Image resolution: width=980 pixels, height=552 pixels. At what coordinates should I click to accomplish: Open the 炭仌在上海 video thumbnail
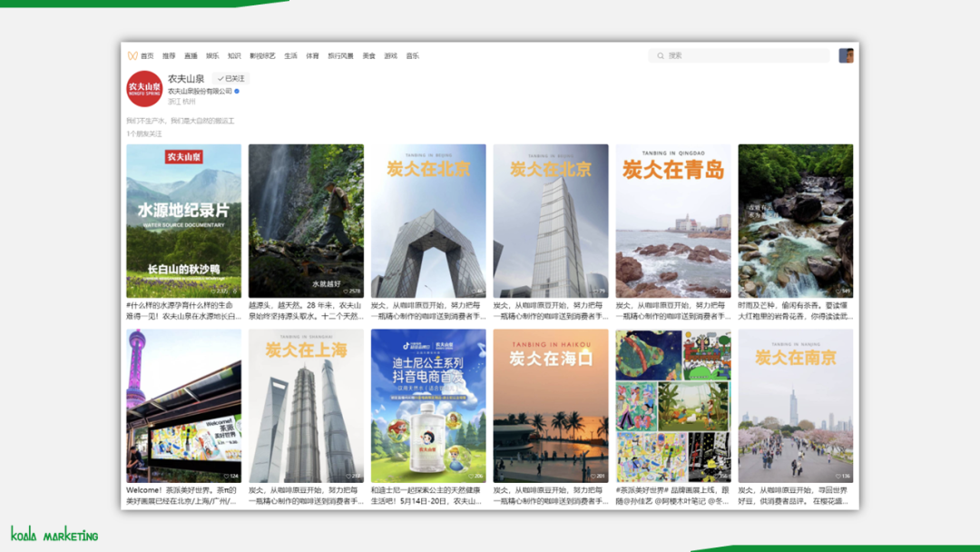tap(307, 406)
